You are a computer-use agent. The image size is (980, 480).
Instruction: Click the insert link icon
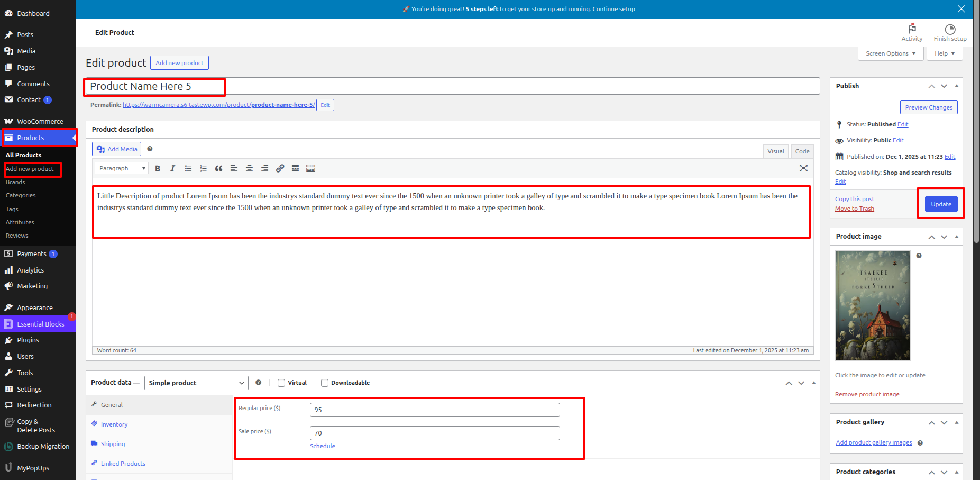(280, 168)
